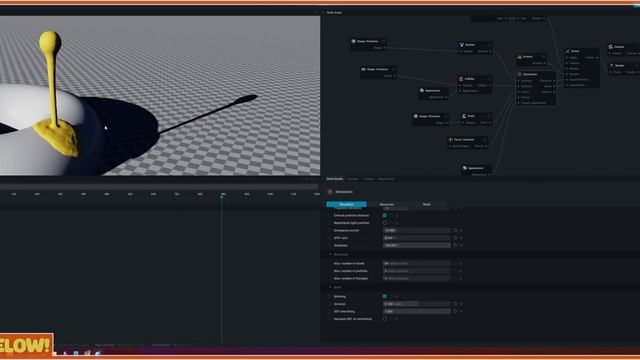This screenshot has height=360, width=640.
Task: Select the Force Constant node icon
Action: coord(451,139)
